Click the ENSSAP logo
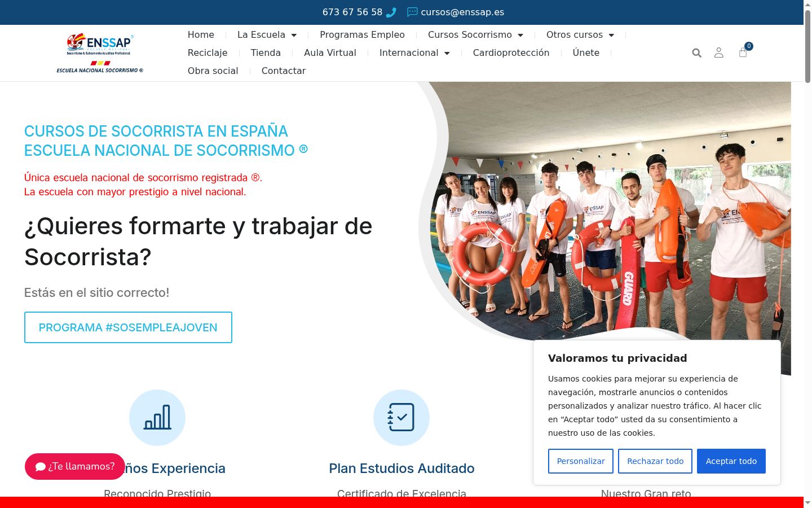This screenshot has height=508, width=812. pyautogui.click(x=100, y=53)
